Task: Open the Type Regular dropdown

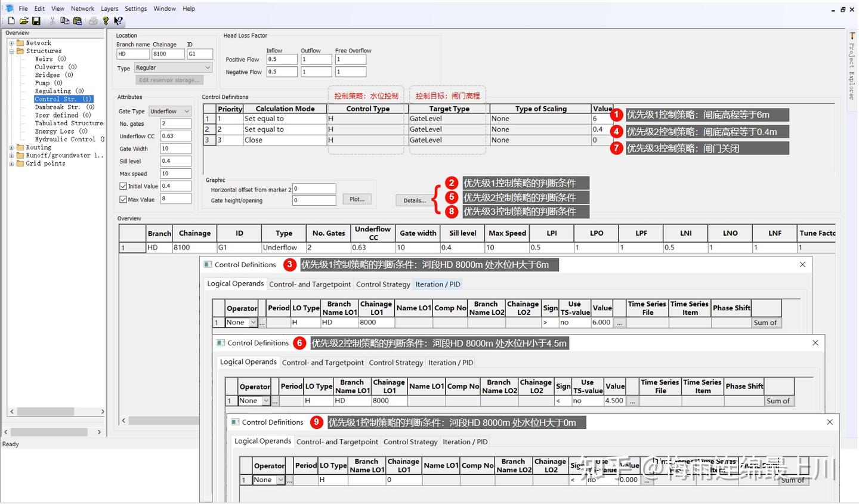Action: pyautogui.click(x=173, y=68)
